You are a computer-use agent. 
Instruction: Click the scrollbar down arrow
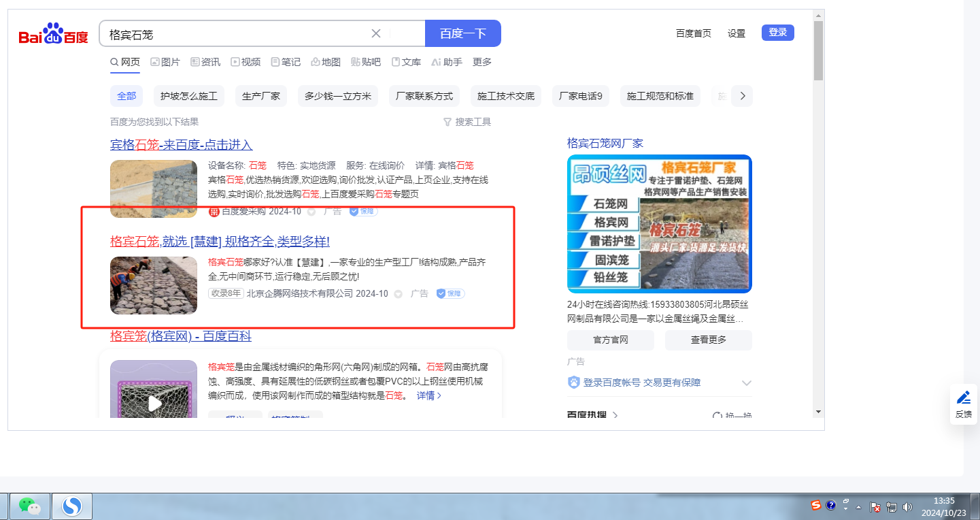click(x=818, y=411)
